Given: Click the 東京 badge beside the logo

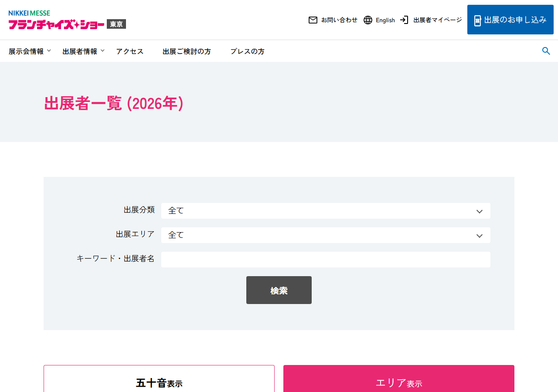Looking at the screenshot, I should (116, 24).
